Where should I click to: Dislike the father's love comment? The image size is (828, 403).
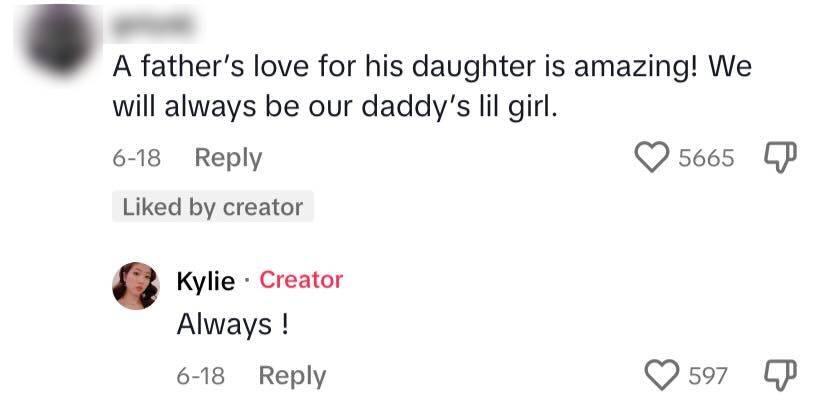click(778, 157)
